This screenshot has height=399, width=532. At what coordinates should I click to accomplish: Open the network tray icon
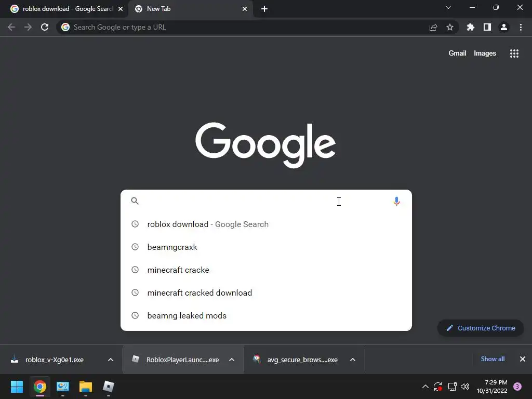tap(452, 387)
